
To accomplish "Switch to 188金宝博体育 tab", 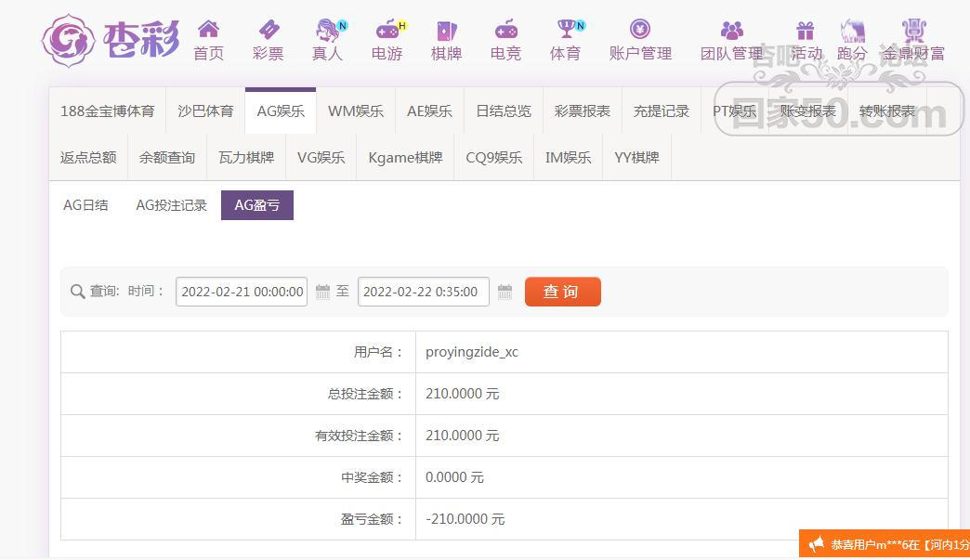I will pyautogui.click(x=108, y=111).
